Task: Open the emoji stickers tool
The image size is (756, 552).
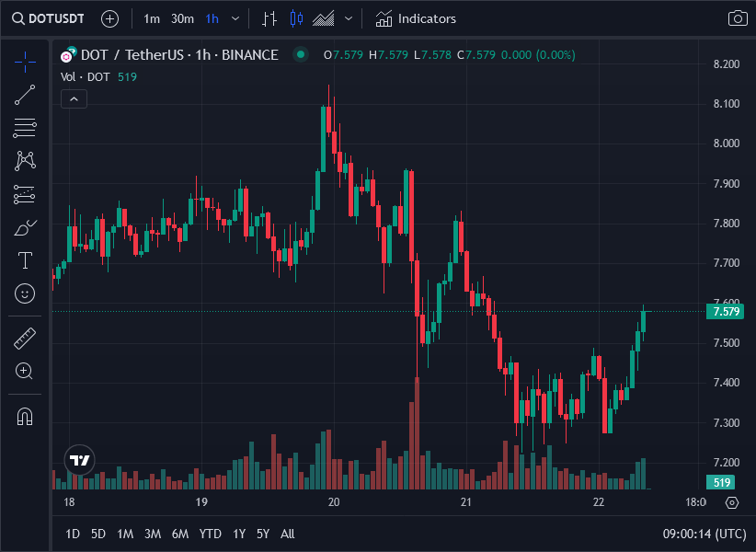Action: point(24,293)
